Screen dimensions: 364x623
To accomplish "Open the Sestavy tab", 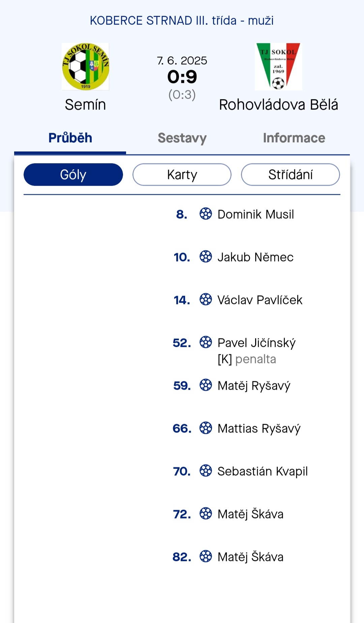I will [182, 138].
